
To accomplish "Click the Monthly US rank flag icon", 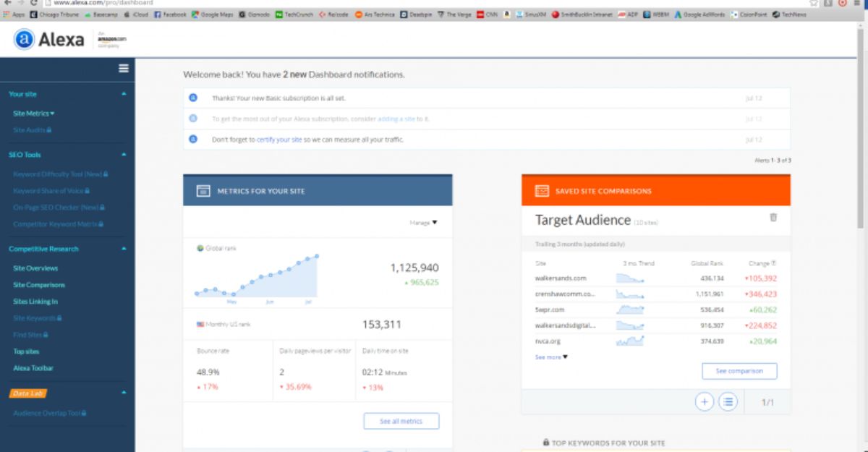I will (x=200, y=325).
